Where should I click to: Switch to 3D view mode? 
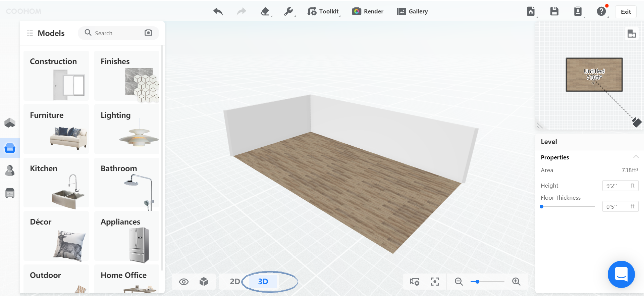pyautogui.click(x=263, y=282)
